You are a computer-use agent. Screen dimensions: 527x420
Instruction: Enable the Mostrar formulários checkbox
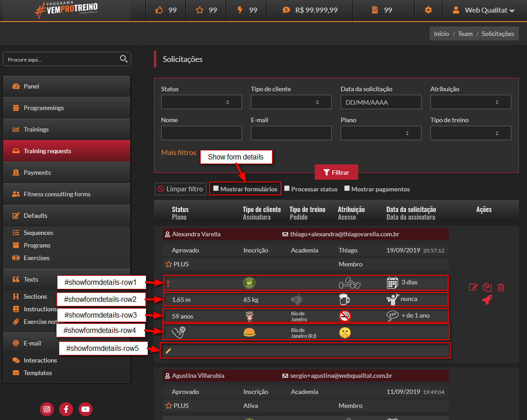(216, 188)
